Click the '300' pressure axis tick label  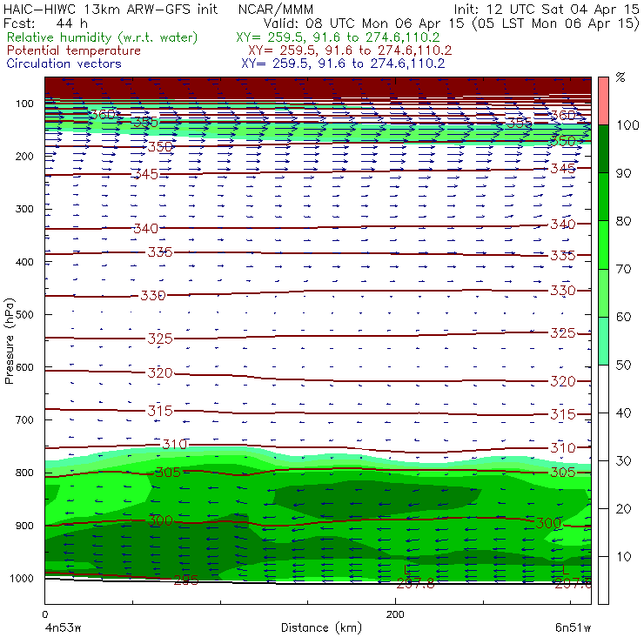[24, 209]
